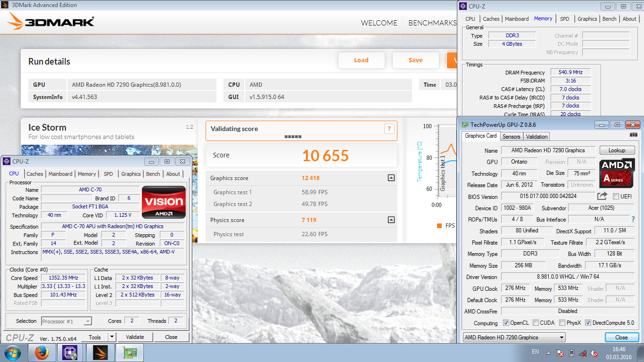Screen dimensions: 644x362
Task: Open GPU-Z graphics card icon on taskbar
Action: [129, 353]
